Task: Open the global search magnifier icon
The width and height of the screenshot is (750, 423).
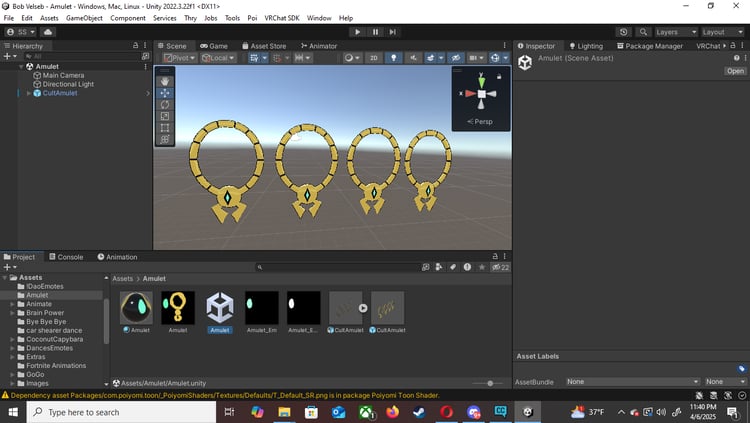Action: tap(643, 32)
